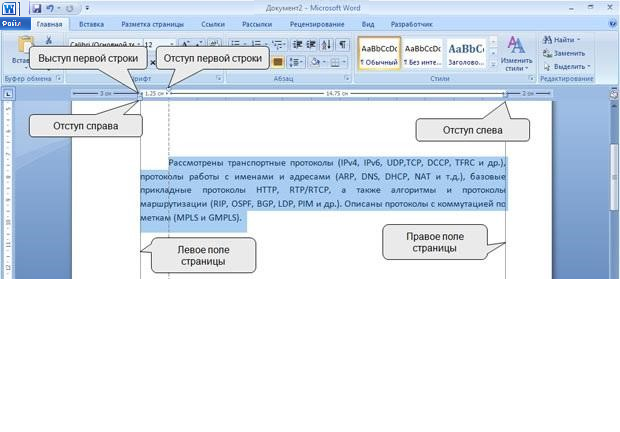Open the font name combo box
Viewport: 620px width, 432px height.
[105, 44]
